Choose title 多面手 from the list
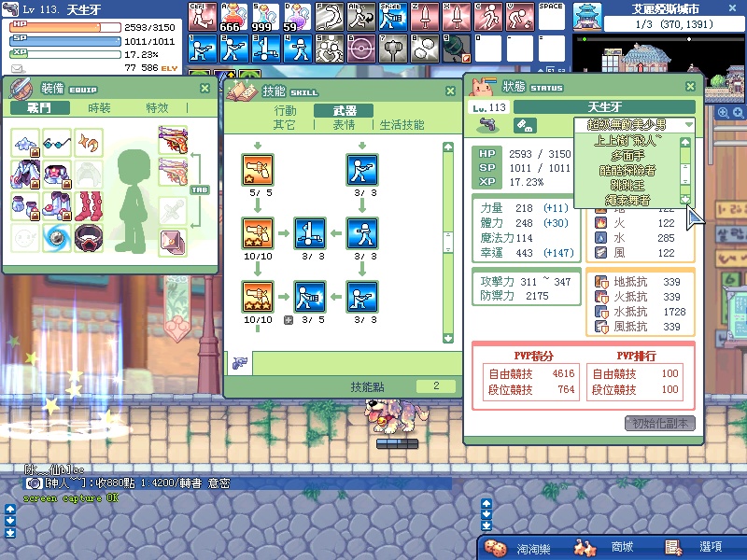Screen dimensions: 747x560 [x=627, y=155]
